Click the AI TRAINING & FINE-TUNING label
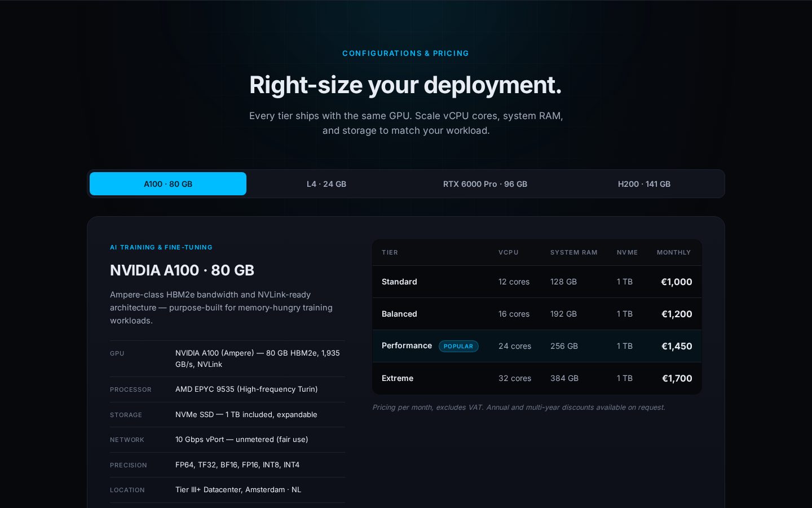 click(161, 247)
